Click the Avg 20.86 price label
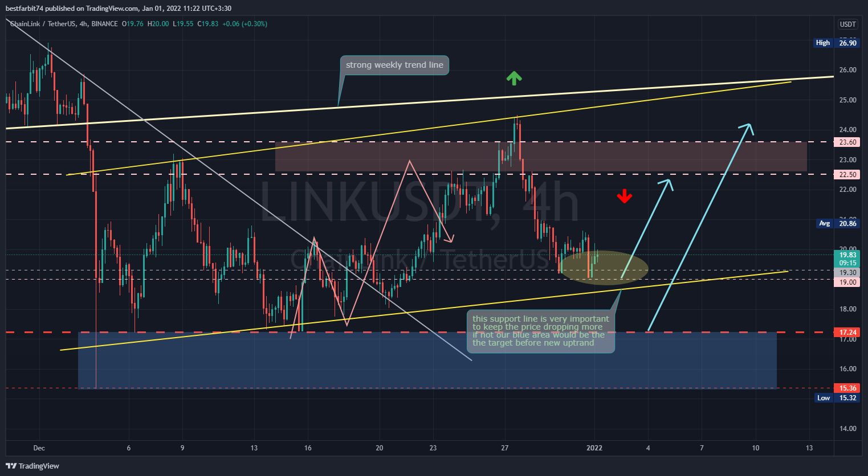This screenshot has width=868, height=476. 838,223
